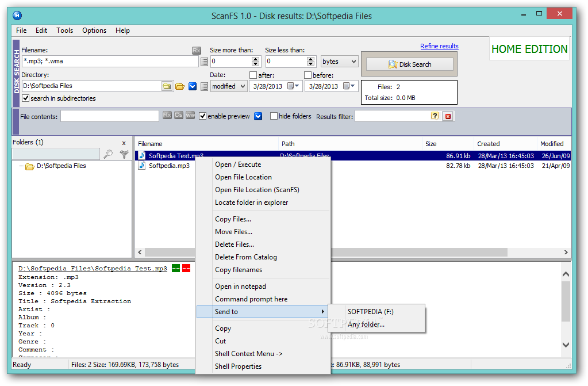Click the ScanFS app icon in title bar

pos(17,16)
